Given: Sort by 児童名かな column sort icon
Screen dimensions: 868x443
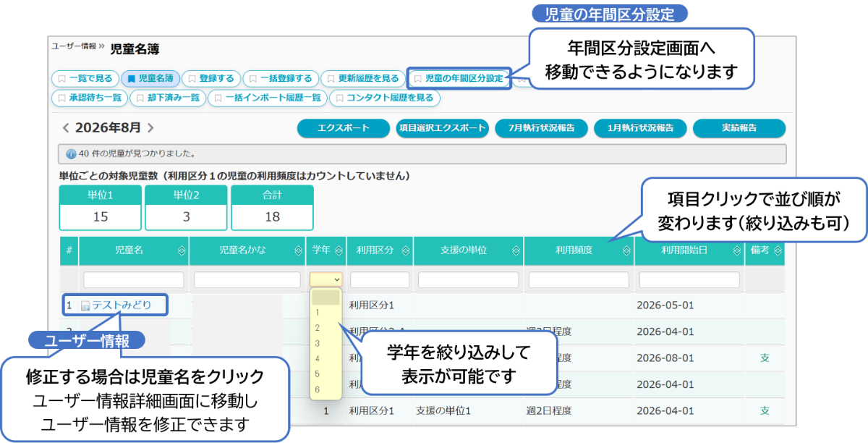Looking at the screenshot, I should 299,250.
